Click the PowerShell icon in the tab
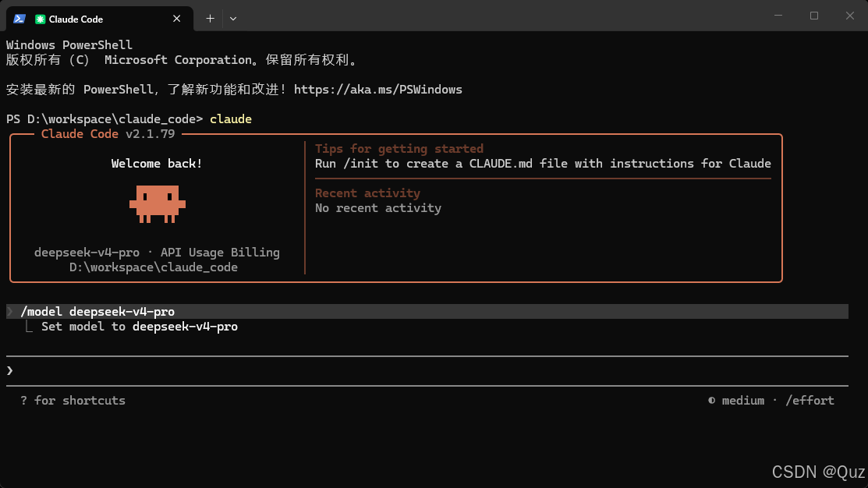Viewport: 868px width, 488px height. click(x=19, y=19)
